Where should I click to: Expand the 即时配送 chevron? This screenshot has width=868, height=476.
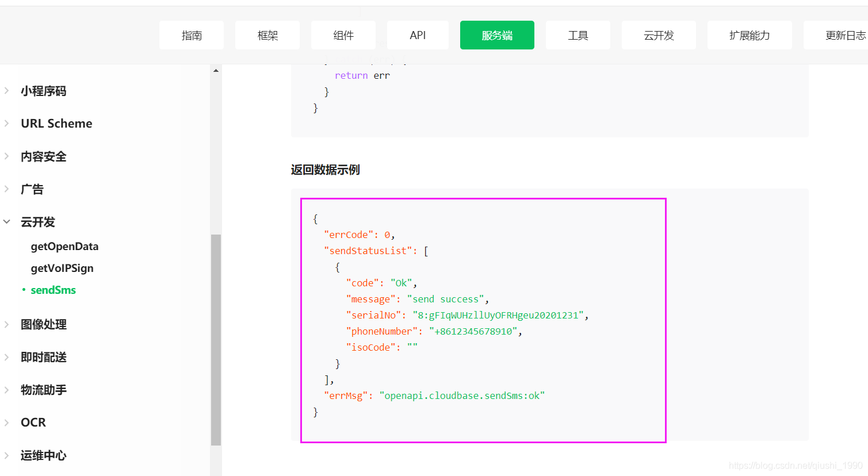(x=7, y=357)
